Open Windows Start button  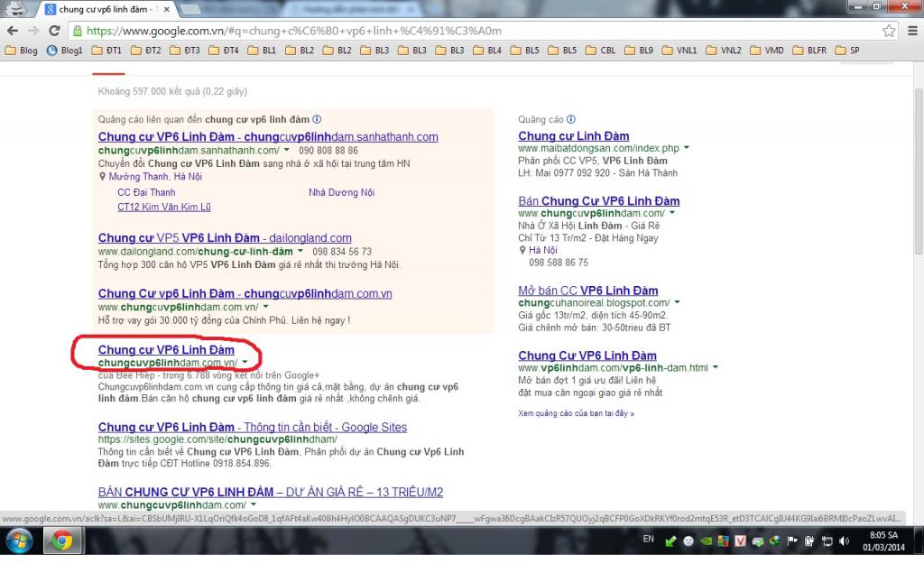pos(19,541)
